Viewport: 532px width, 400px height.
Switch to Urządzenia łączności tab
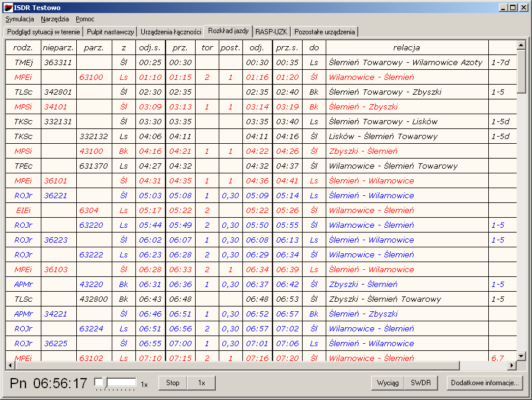171,31
